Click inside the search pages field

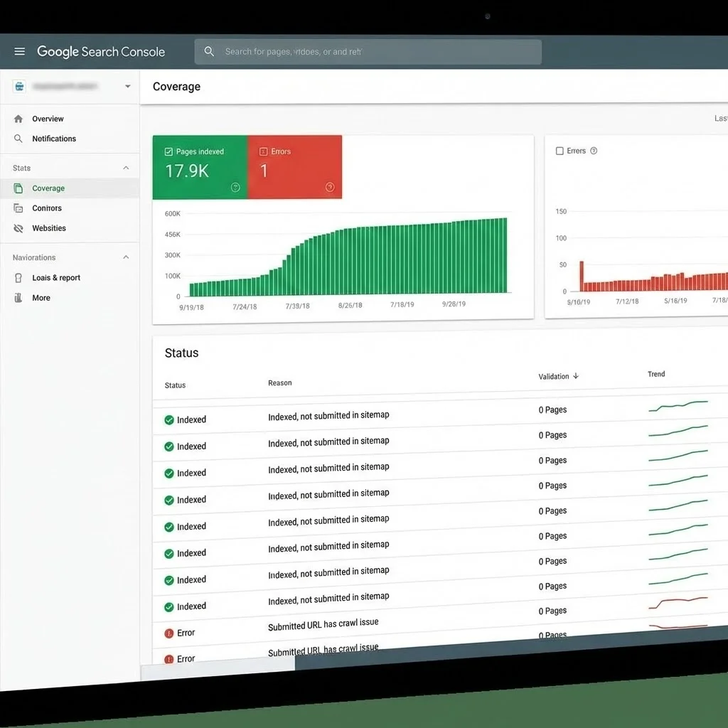368,51
